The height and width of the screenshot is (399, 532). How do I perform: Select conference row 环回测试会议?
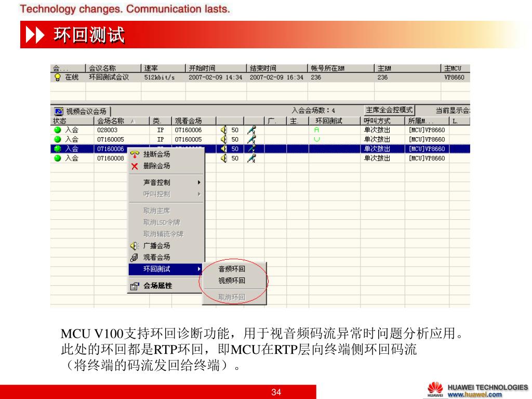pyautogui.click(x=260, y=77)
